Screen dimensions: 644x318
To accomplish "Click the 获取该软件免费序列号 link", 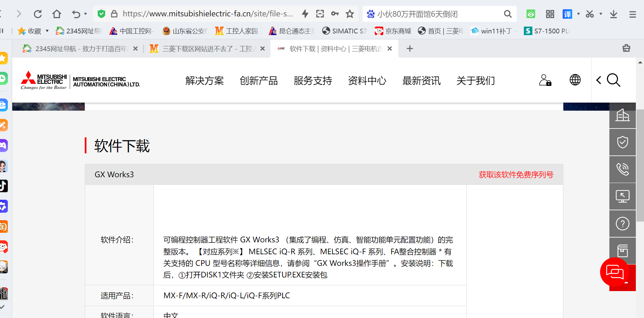I will (x=516, y=175).
